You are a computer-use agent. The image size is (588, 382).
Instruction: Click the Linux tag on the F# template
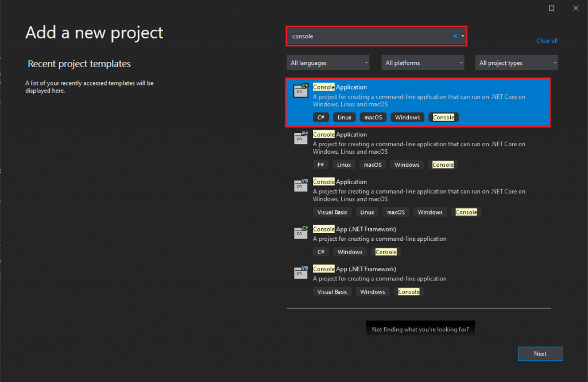343,165
